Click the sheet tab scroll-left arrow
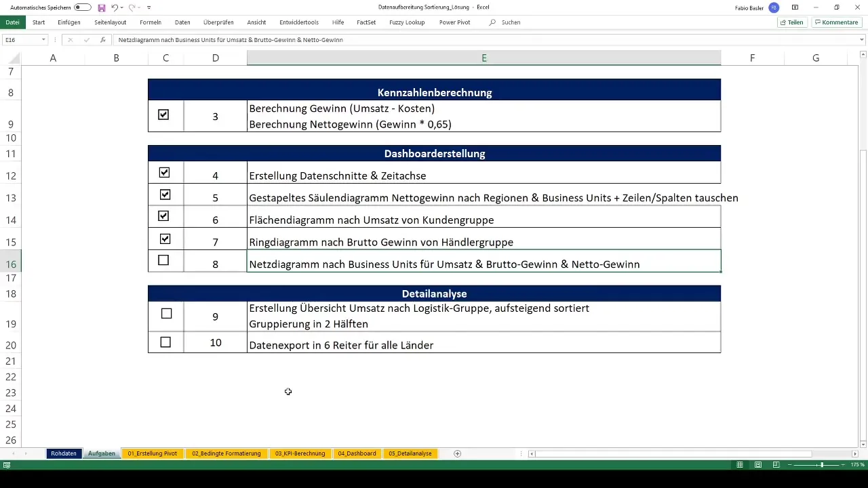Viewport: 868px width, 488px height. click(12, 453)
